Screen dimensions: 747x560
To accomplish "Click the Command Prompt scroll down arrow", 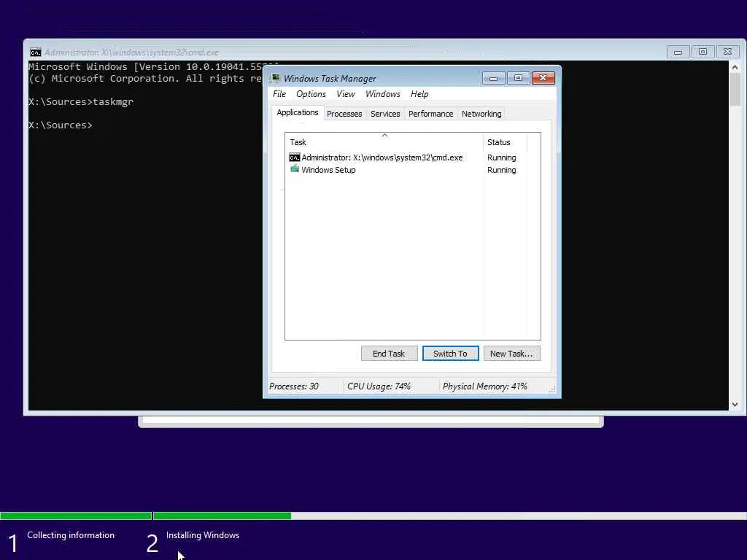I will (735, 404).
